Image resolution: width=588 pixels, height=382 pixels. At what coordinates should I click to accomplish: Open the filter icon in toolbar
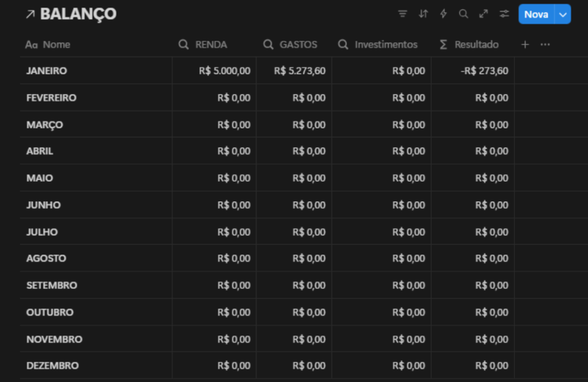[403, 14]
